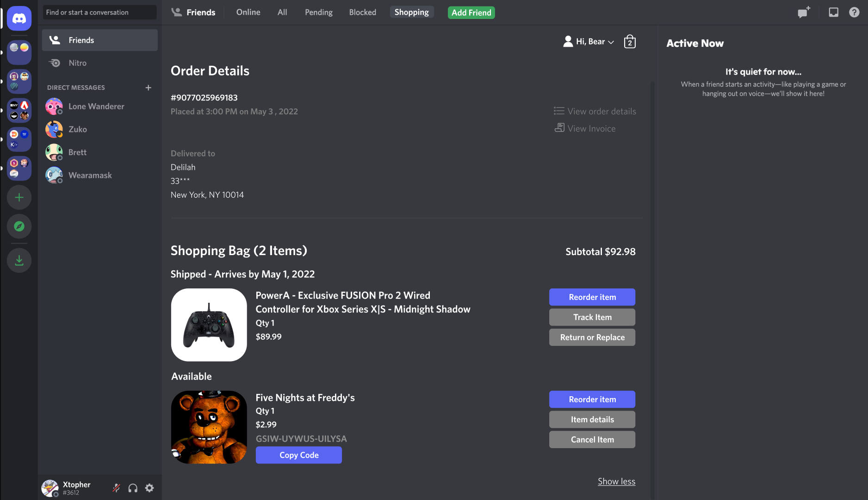Click the order details scrollbar

[x=652, y=289]
